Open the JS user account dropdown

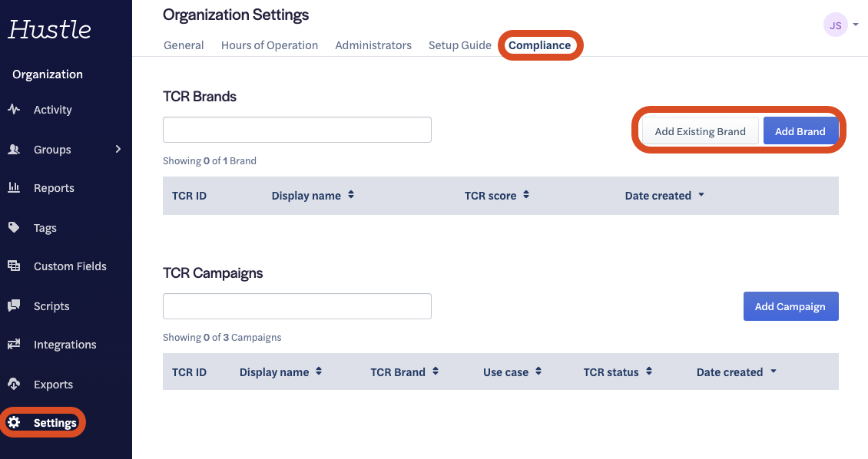coord(840,25)
